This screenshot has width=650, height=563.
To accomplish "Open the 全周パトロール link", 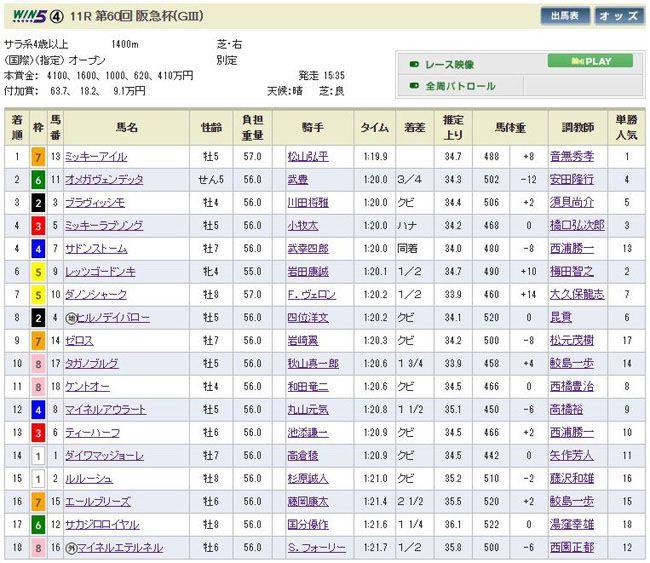I will [461, 86].
